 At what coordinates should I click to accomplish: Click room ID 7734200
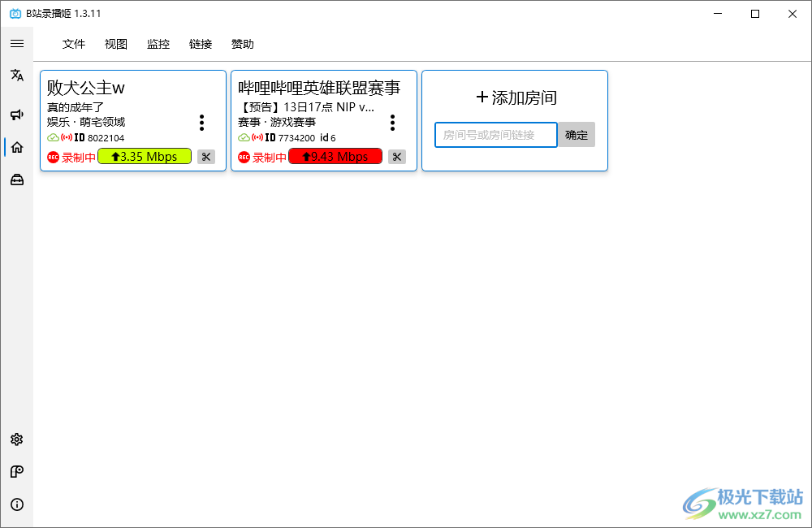tap(296, 138)
